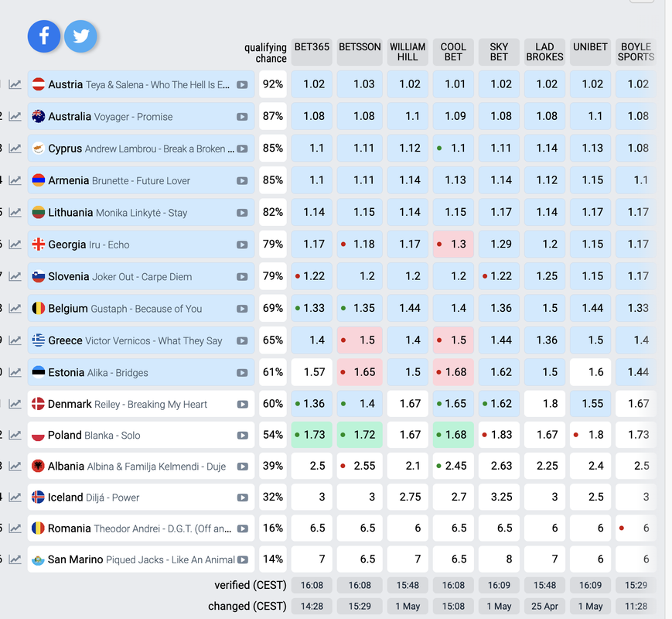Open trend chart for Greece
This screenshot has height=619, width=672.
point(15,340)
